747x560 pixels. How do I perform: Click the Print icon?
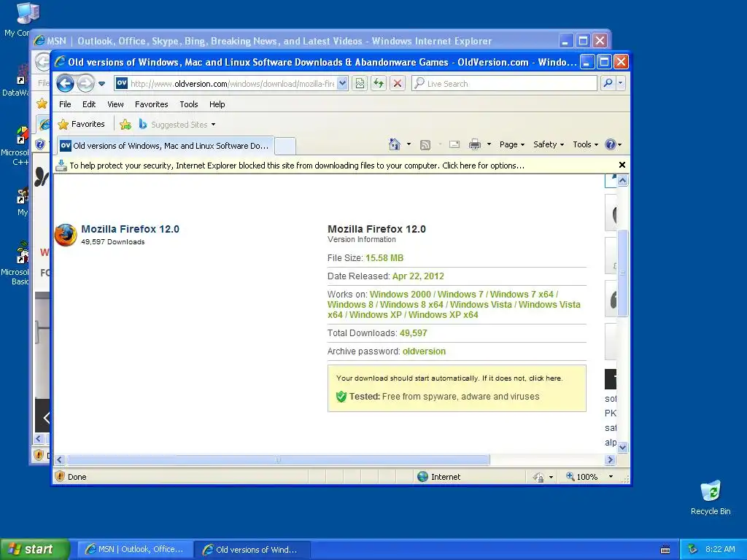(x=474, y=144)
